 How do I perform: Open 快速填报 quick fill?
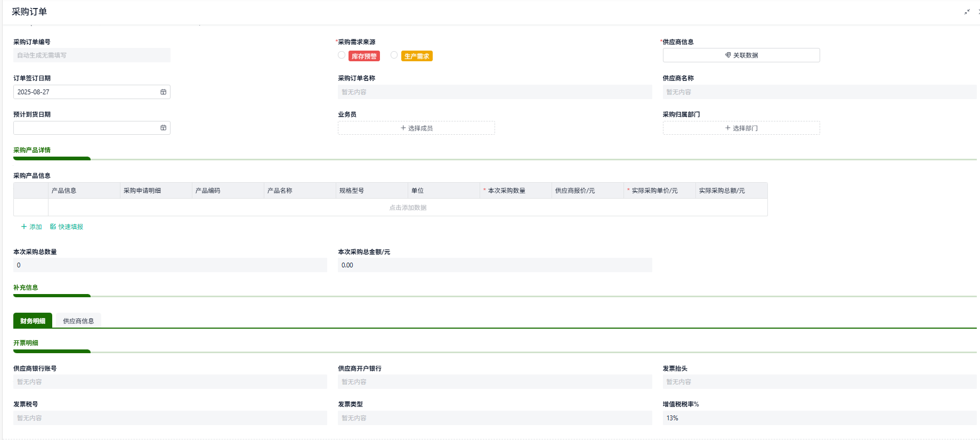click(x=67, y=227)
